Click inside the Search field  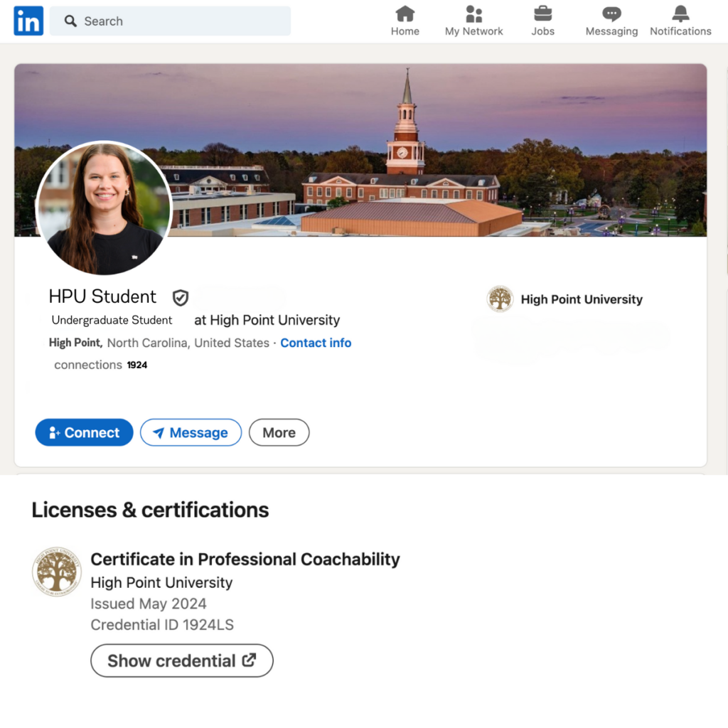(x=171, y=21)
